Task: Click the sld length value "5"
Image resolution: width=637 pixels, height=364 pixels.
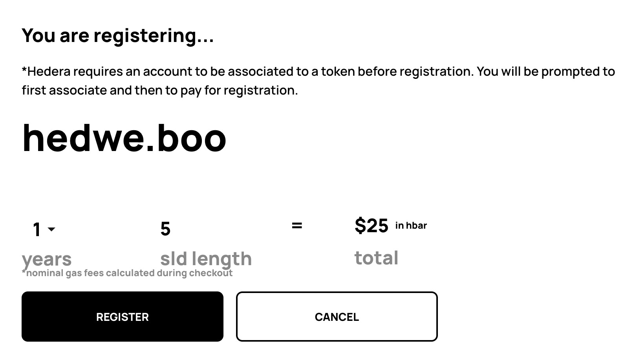Action: [x=165, y=229]
